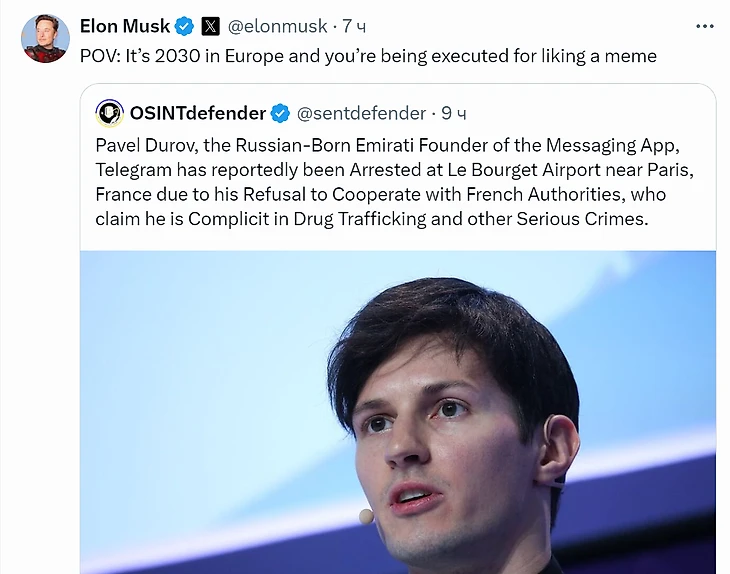Click the verified badge next to OSINTdefender
Viewport: 730px width, 574px height.
click(282, 113)
